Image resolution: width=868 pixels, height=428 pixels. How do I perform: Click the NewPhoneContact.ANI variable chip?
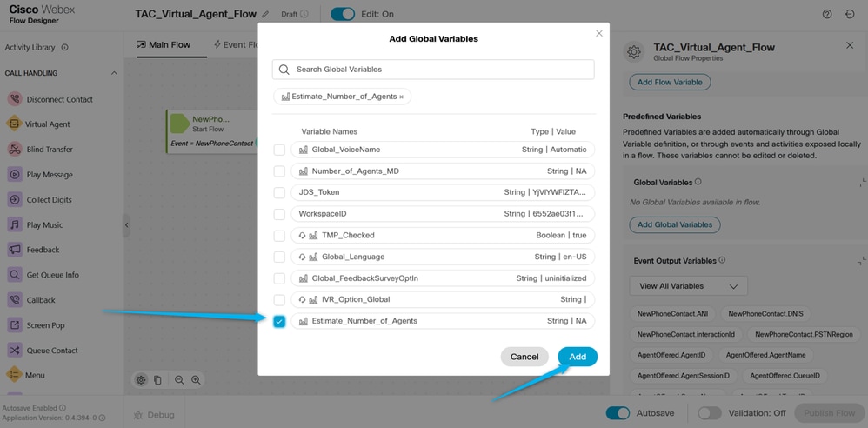tap(672, 313)
